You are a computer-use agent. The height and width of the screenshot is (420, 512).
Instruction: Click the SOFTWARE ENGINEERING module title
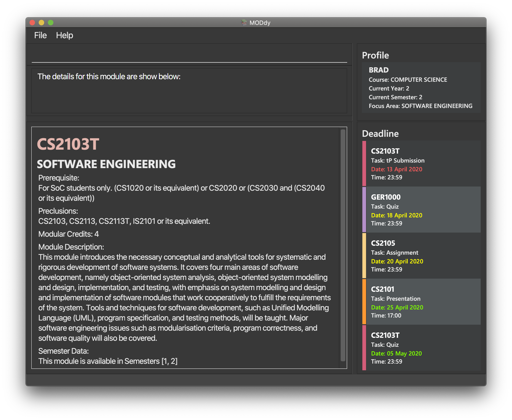click(x=106, y=164)
